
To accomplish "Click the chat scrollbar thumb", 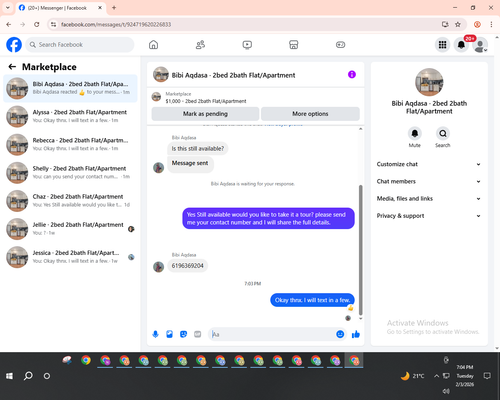I will coord(360,250).
